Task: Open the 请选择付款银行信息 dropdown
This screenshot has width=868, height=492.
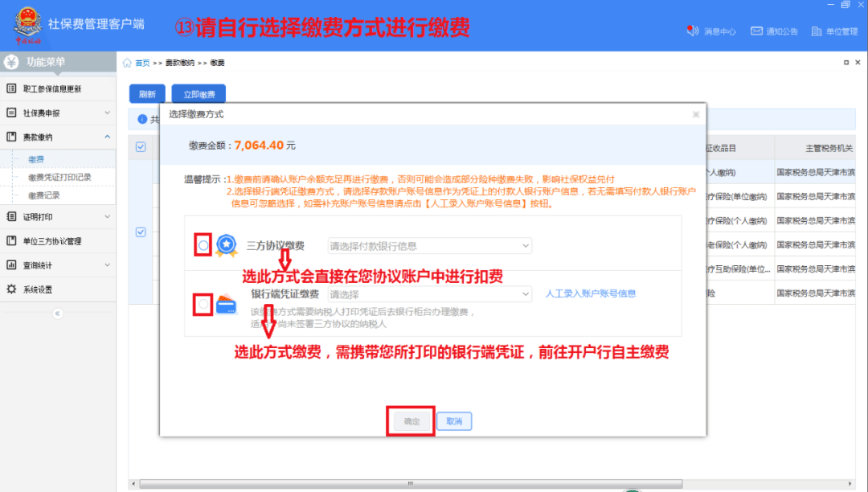Action: point(429,245)
